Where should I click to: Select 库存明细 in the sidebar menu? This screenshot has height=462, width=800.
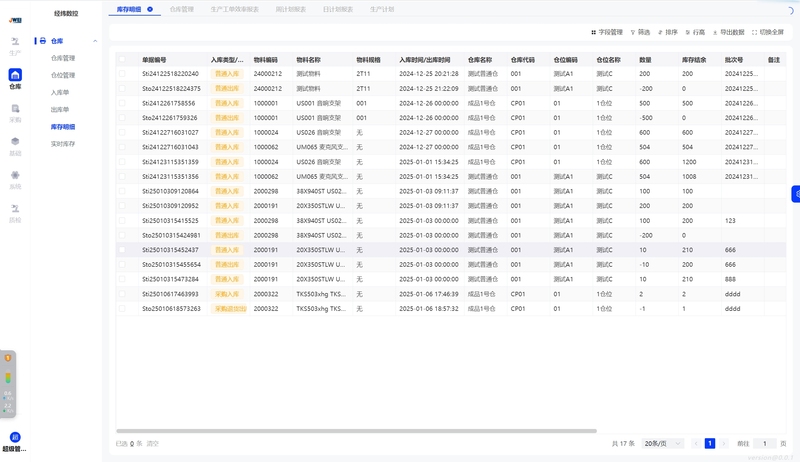coord(63,126)
